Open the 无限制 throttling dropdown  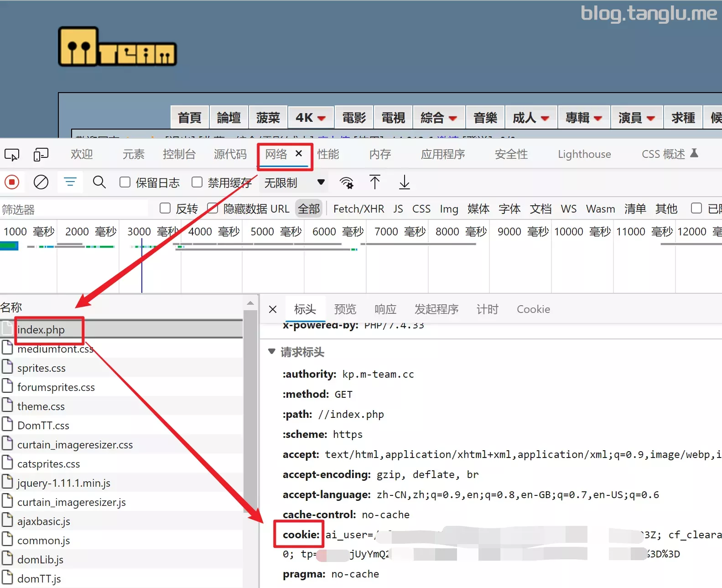click(x=294, y=183)
